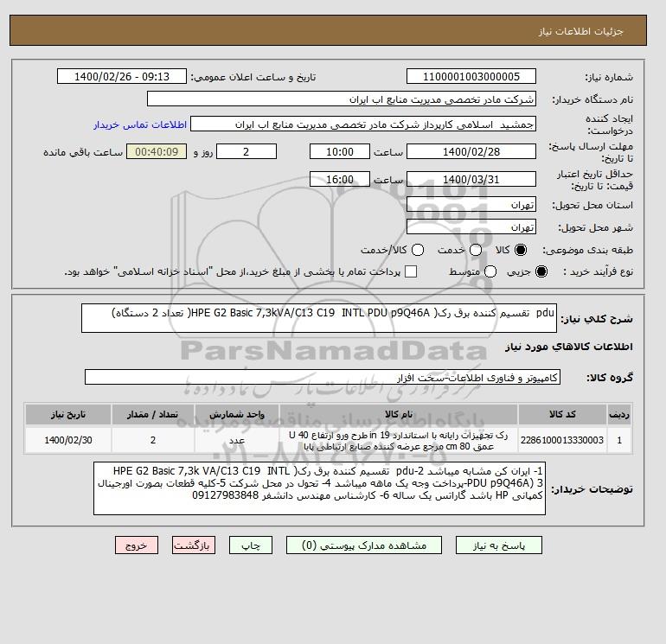
Task: Click the استان محل تحویل field
Action: point(471,205)
